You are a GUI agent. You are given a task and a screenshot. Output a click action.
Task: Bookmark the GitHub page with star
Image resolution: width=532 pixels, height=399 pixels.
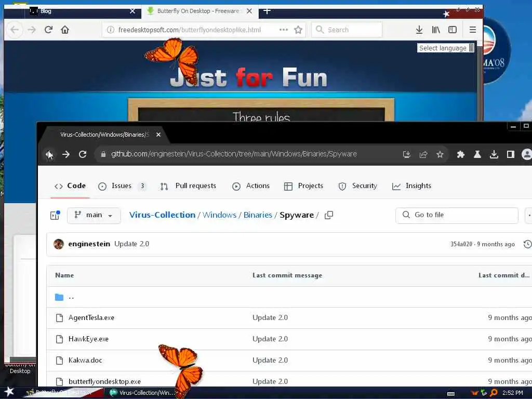[440, 155]
